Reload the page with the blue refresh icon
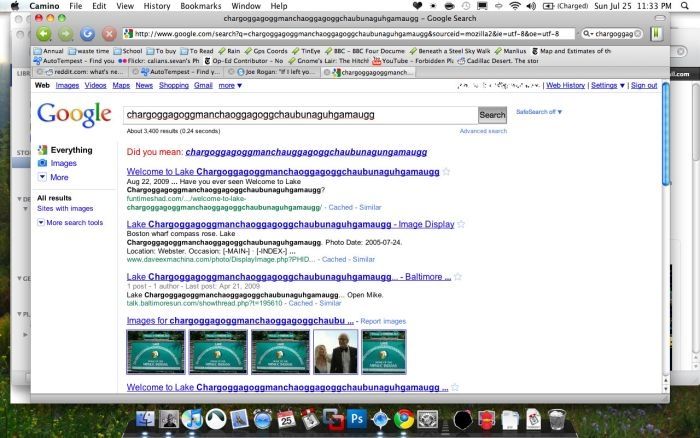 [x=87, y=33]
